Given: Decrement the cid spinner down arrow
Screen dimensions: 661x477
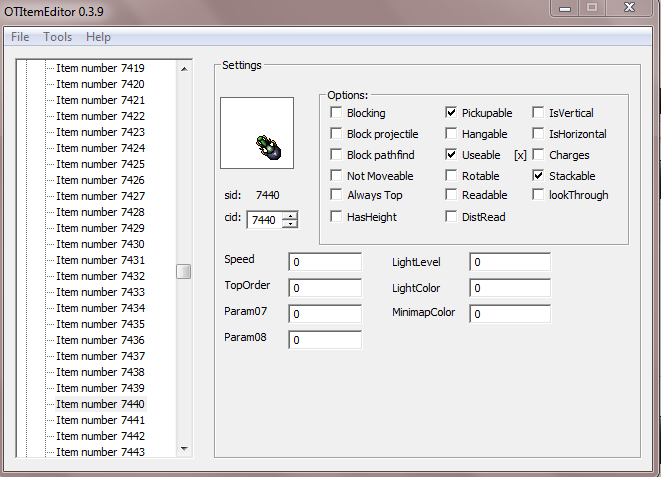Looking at the screenshot, I should [289, 224].
